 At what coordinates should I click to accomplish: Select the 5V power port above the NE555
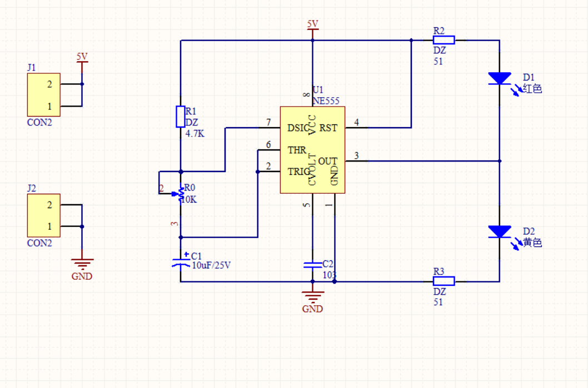[312, 29]
